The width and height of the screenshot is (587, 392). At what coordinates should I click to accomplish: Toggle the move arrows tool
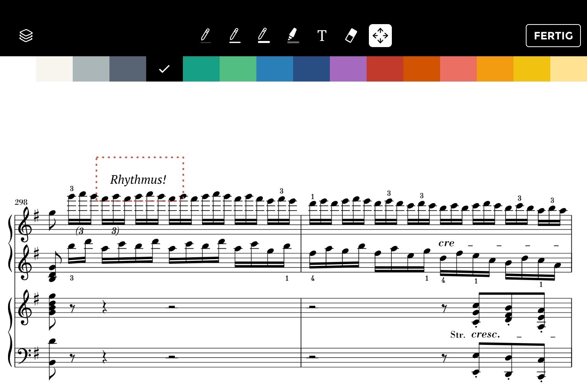coord(380,36)
